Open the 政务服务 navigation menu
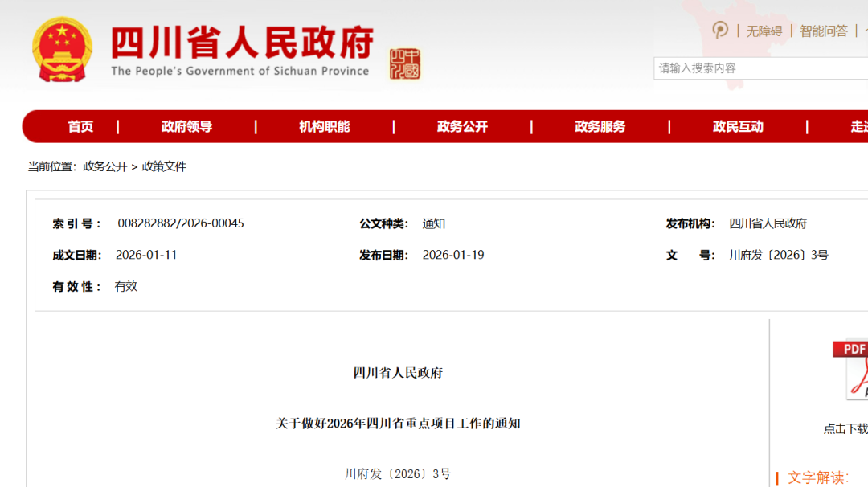 coord(600,126)
